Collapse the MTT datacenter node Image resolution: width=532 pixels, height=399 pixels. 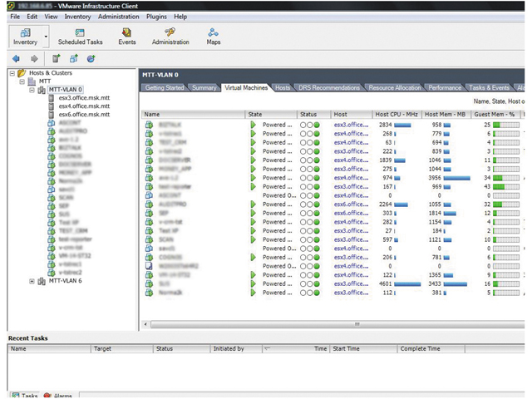(22, 81)
